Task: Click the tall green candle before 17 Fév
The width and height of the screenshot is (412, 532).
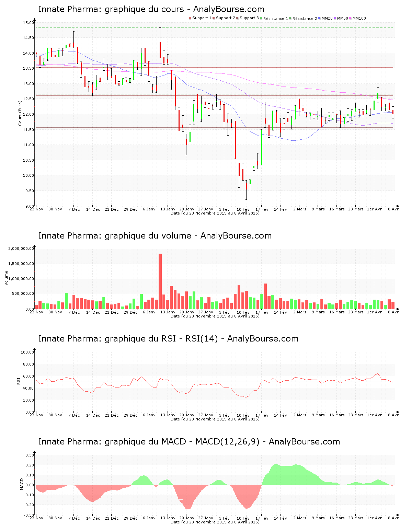Action: coord(261,147)
